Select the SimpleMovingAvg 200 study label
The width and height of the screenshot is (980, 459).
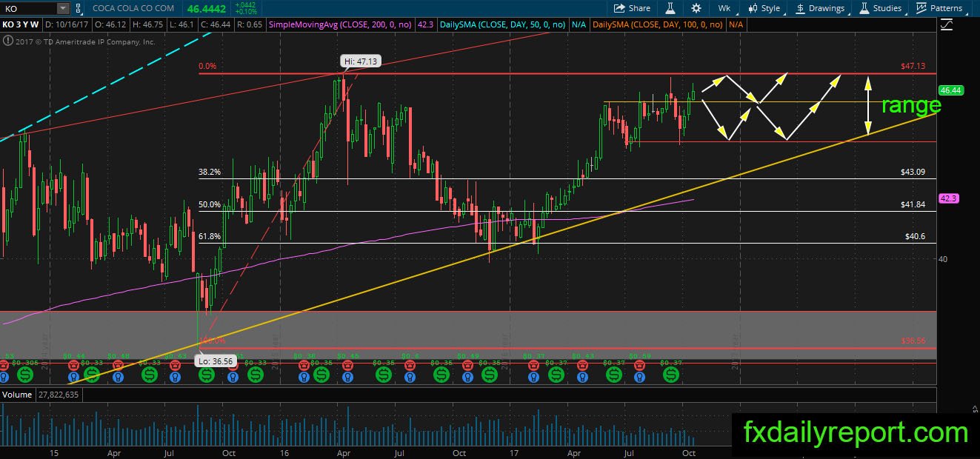[341, 24]
